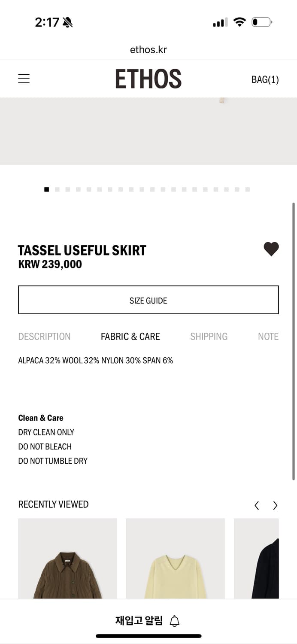Click the ETHOS logo to go home

148,79
